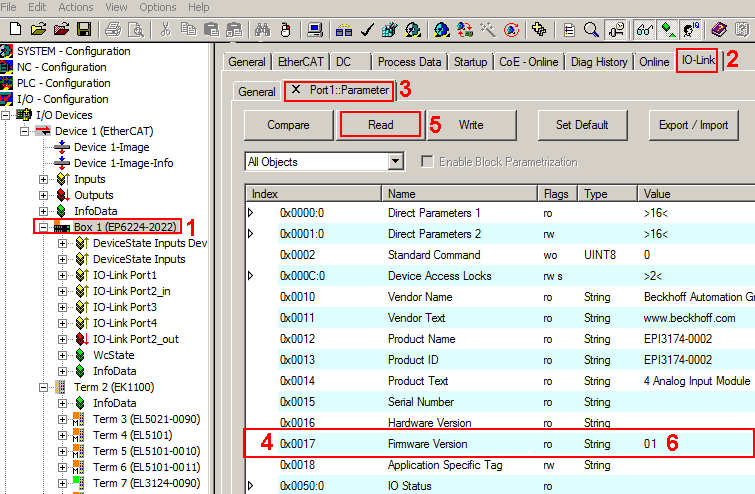
Task: Click the Set Default button
Action: [582, 125]
